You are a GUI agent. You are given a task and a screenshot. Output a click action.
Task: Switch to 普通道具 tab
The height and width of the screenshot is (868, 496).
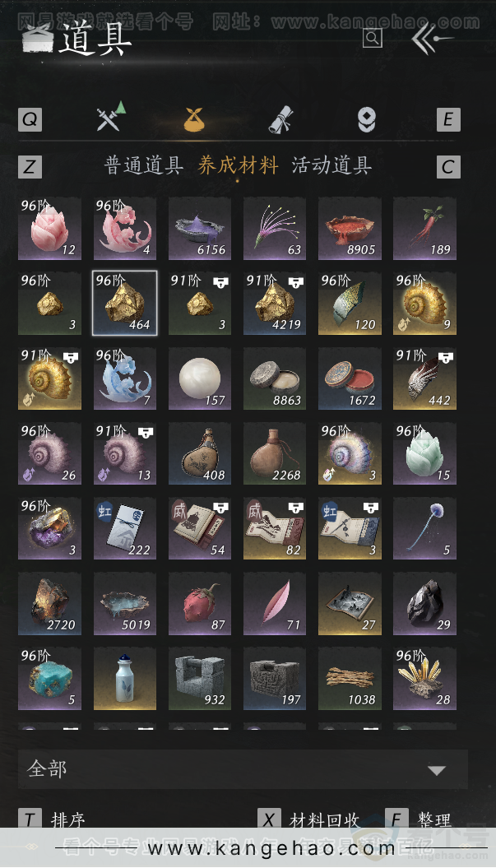click(144, 165)
